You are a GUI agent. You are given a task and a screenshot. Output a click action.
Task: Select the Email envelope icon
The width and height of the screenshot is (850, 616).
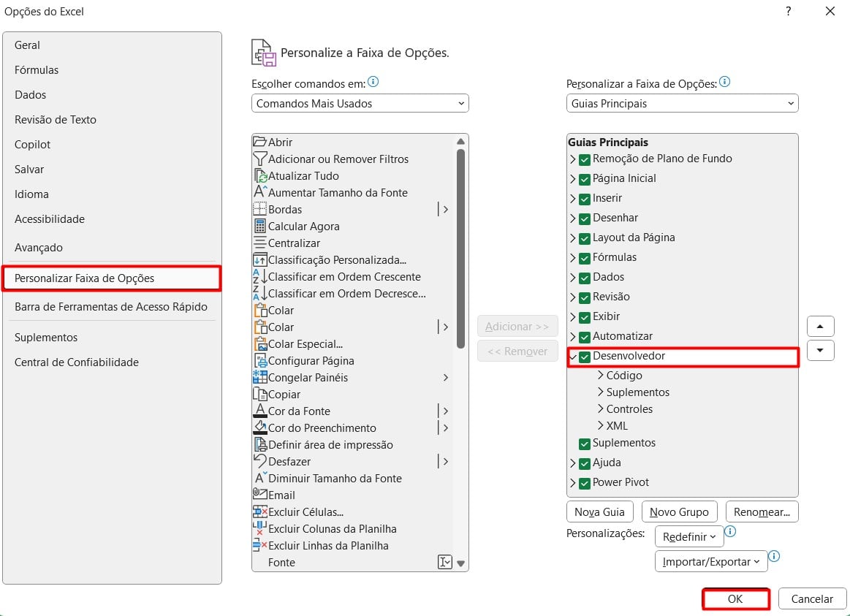click(260, 495)
